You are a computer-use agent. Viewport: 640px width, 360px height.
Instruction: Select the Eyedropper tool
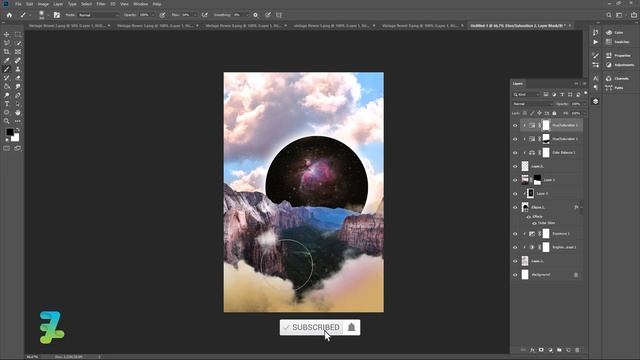(7, 60)
